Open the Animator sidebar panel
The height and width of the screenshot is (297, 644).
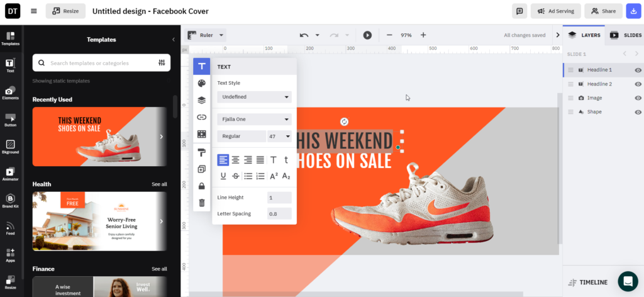10,174
